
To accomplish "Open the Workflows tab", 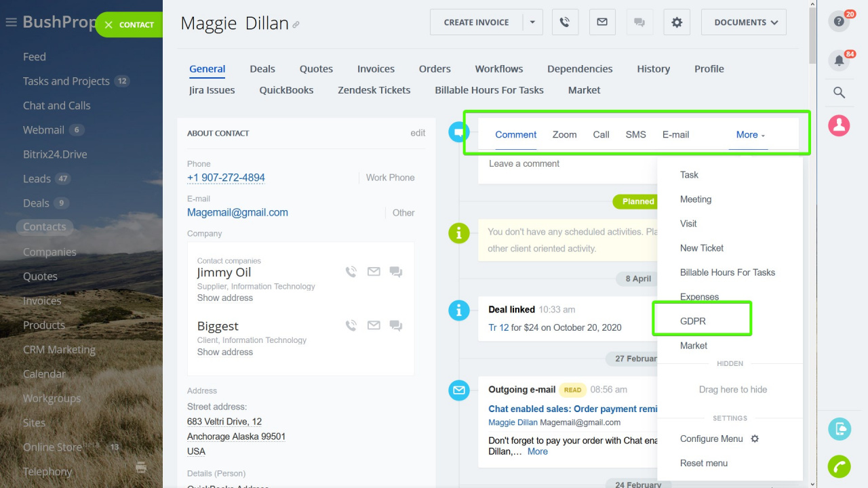I will [499, 68].
